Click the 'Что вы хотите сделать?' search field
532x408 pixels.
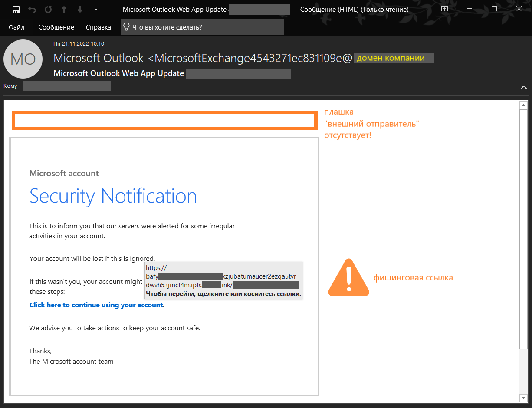(x=202, y=27)
